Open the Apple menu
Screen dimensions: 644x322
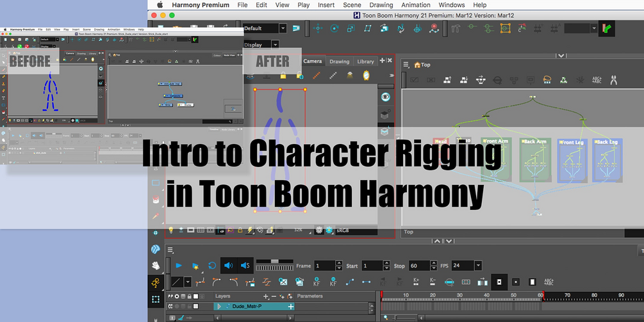160,5
